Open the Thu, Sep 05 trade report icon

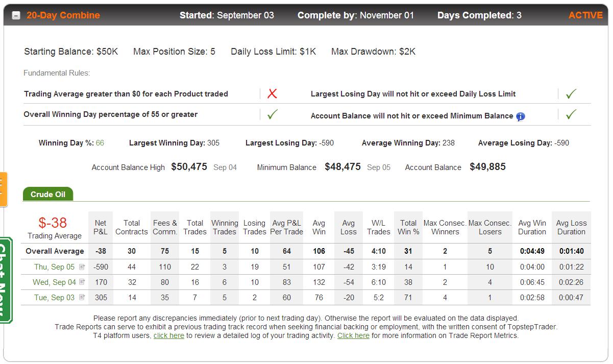82,266
